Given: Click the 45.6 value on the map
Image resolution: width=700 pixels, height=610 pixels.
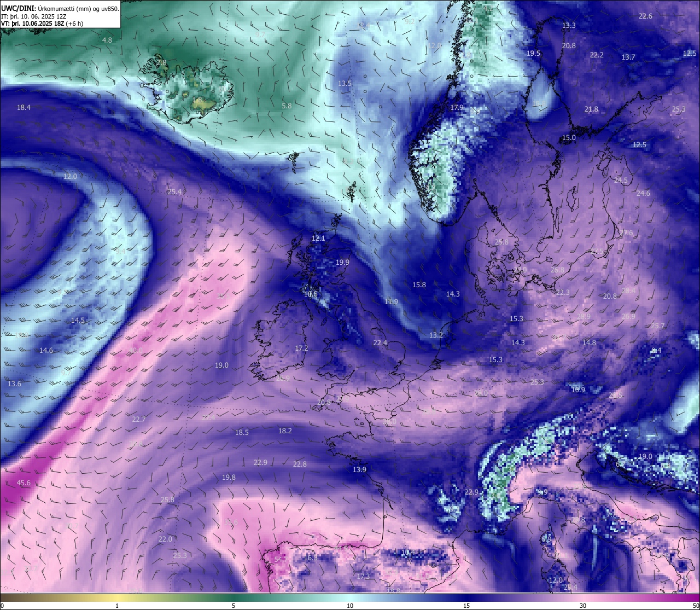Looking at the screenshot, I should coord(24,483).
